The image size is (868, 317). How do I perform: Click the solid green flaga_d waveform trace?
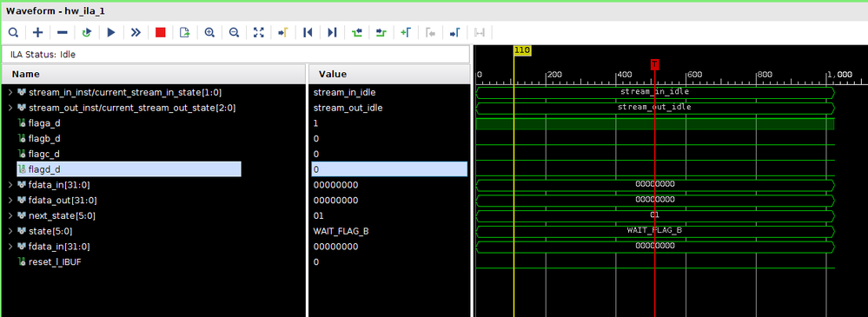pyautogui.click(x=655, y=124)
